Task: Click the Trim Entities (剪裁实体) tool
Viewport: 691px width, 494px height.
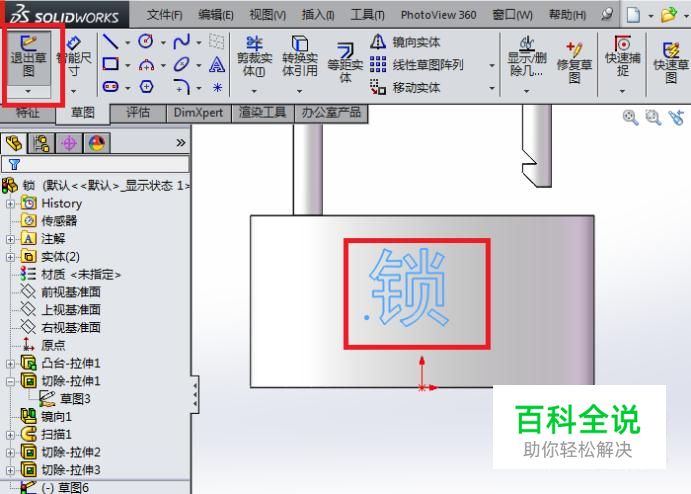Action: (254, 56)
